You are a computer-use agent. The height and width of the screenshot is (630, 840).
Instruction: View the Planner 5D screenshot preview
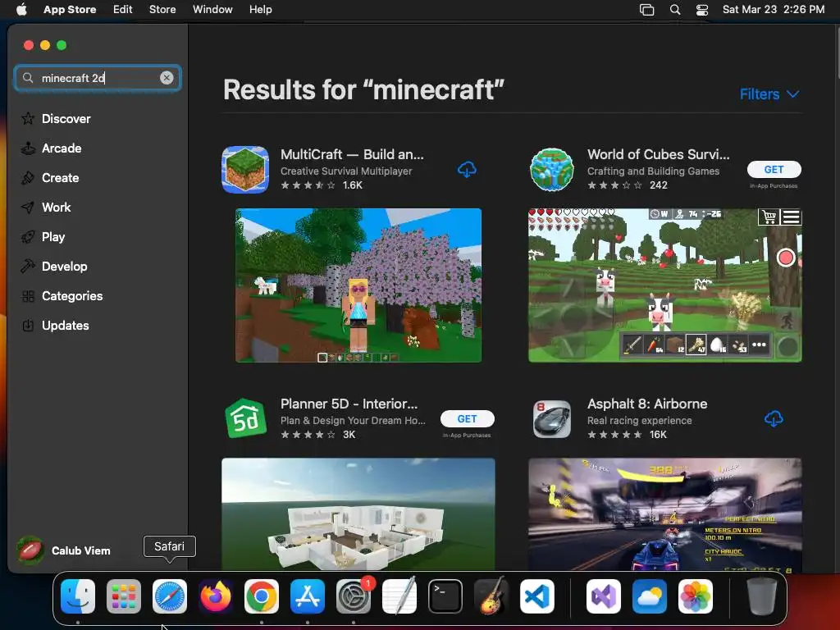(358, 514)
